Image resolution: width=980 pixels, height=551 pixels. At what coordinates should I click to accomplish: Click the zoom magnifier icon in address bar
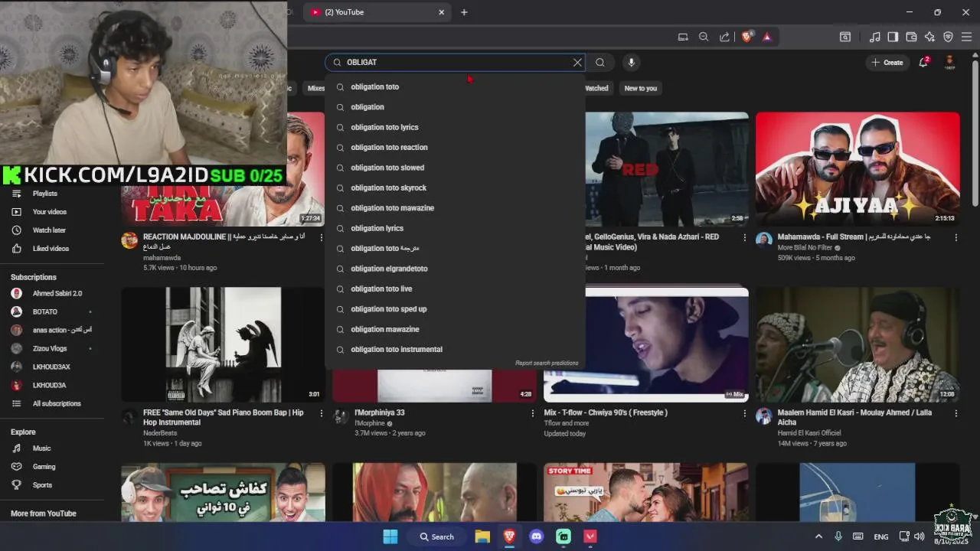[704, 37]
